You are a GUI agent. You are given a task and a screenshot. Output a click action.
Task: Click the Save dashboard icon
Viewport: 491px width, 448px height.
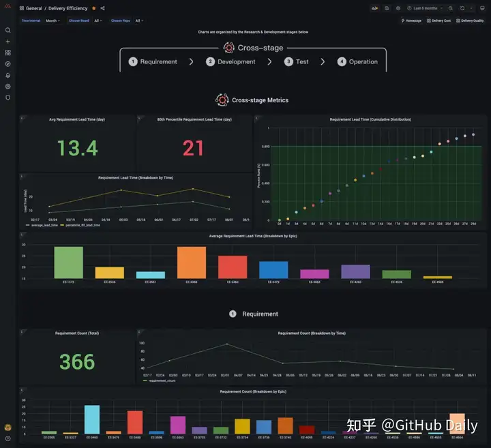(x=387, y=8)
